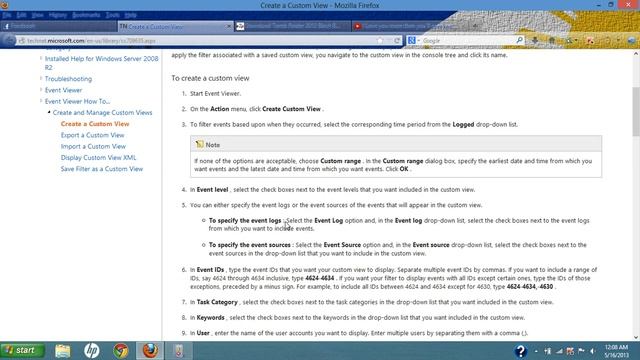640x360 pixels.
Task: Expand the Event Viewer How To... node
Action: [41, 101]
